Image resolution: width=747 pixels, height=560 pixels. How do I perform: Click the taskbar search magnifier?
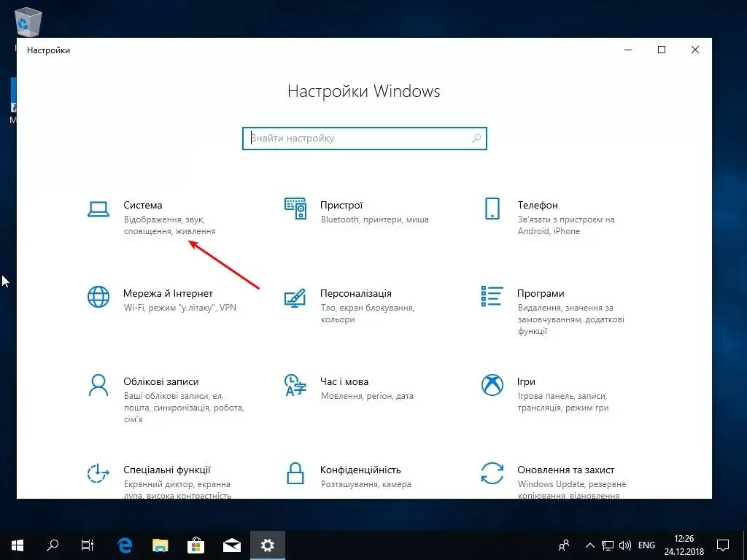click(x=53, y=545)
